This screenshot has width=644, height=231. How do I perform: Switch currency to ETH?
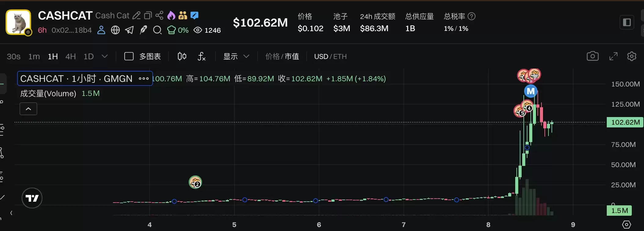click(340, 57)
